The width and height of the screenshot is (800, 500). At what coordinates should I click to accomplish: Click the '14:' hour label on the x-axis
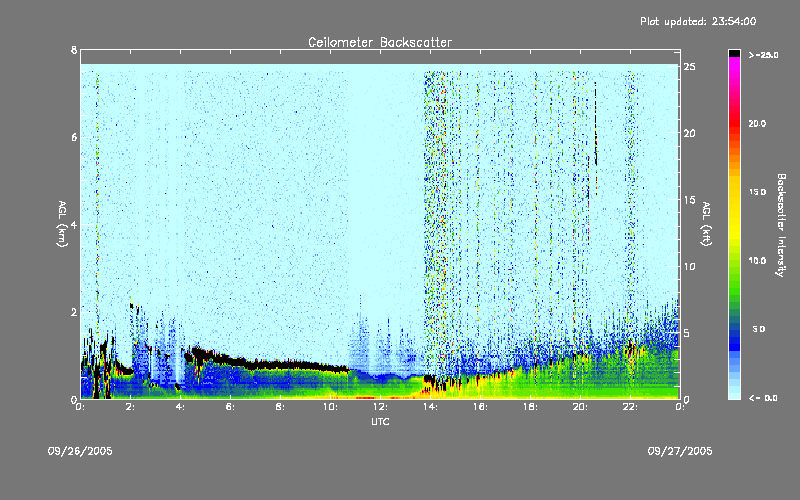click(430, 407)
